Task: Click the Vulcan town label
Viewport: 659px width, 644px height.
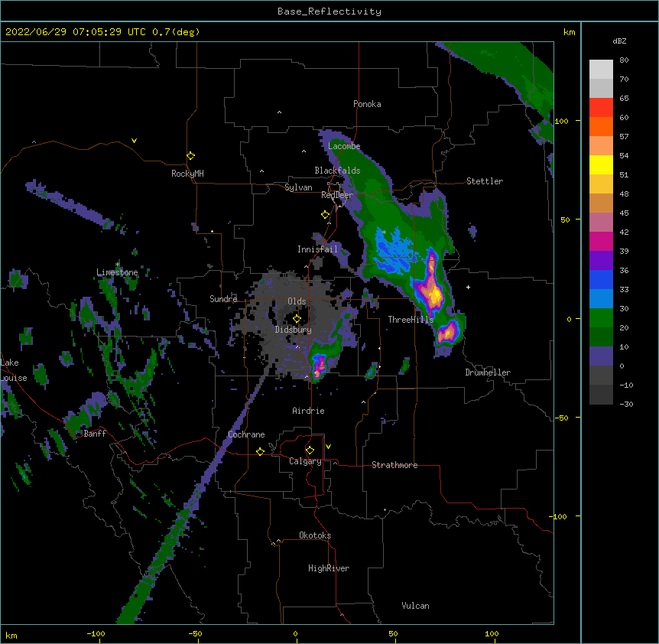Action: click(415, 606)
